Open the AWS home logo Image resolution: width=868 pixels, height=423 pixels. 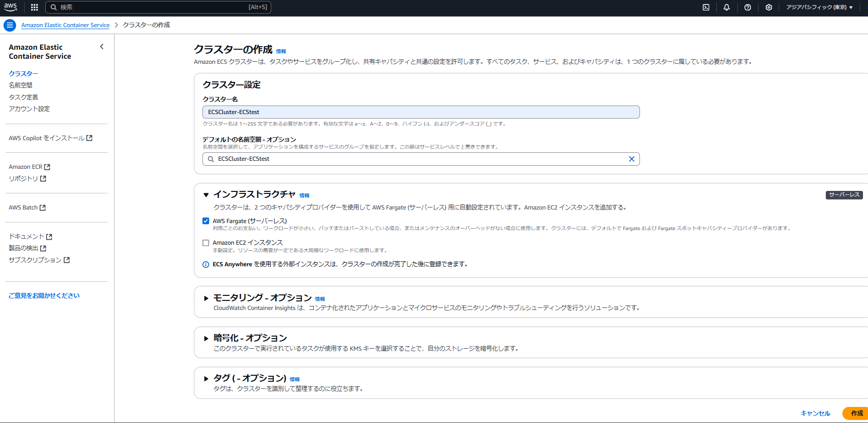(x=11, y=7)
